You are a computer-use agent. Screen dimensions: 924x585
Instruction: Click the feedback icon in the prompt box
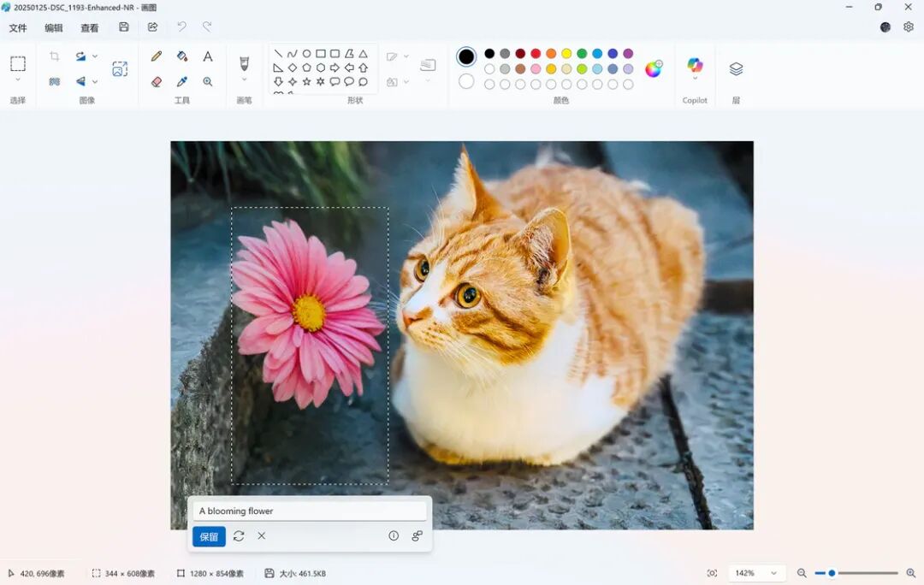click(x=418, y=535)
